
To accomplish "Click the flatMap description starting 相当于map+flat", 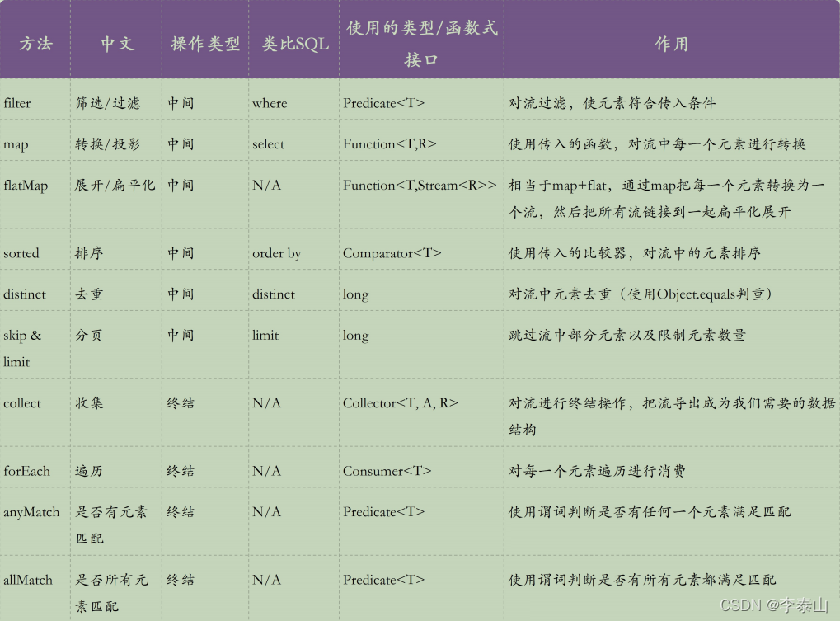I will tap(666, 199).
